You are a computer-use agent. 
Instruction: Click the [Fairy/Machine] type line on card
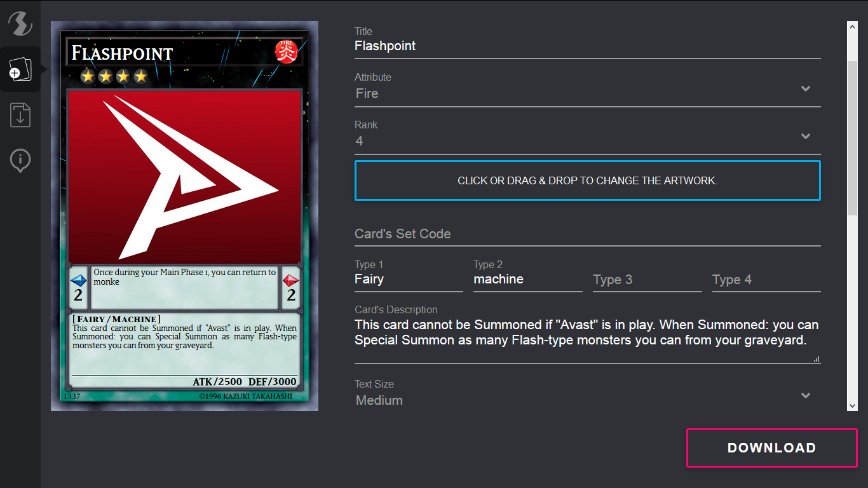point(117,319)
